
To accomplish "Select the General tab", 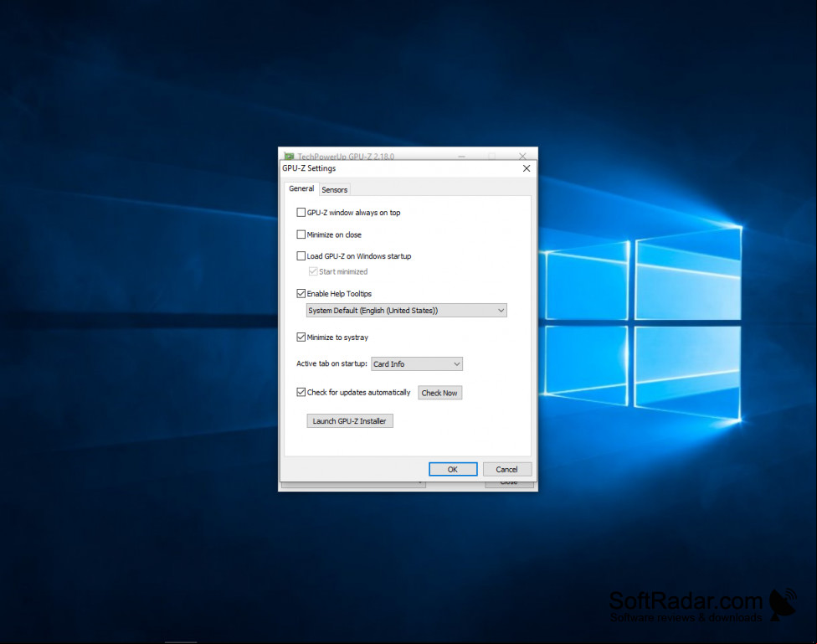I will pos(301,188).
